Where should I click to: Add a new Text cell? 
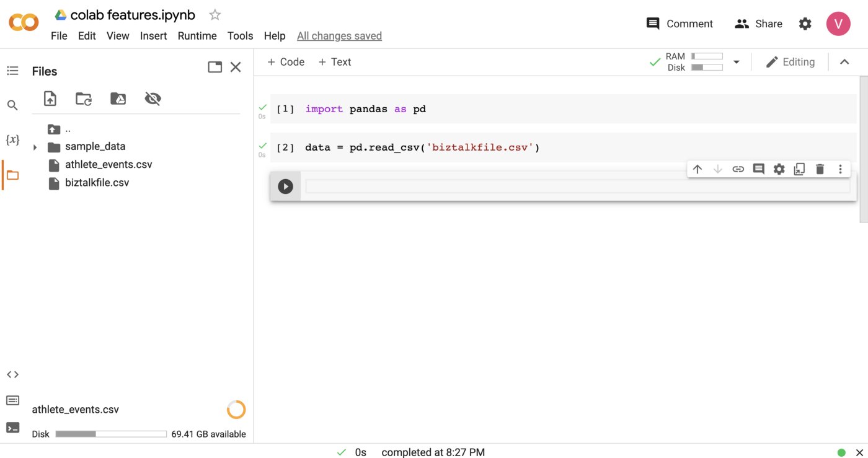pos(334,62)
